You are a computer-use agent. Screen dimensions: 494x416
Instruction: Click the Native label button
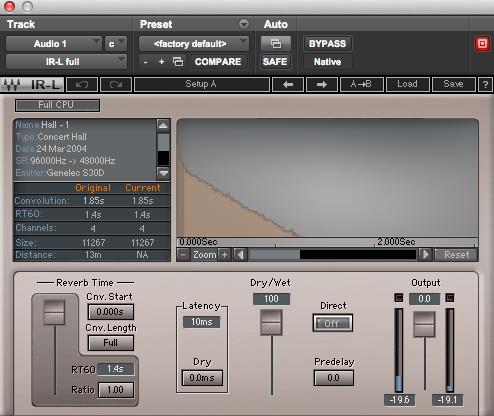pyautogui.click(x=327, y=62)
